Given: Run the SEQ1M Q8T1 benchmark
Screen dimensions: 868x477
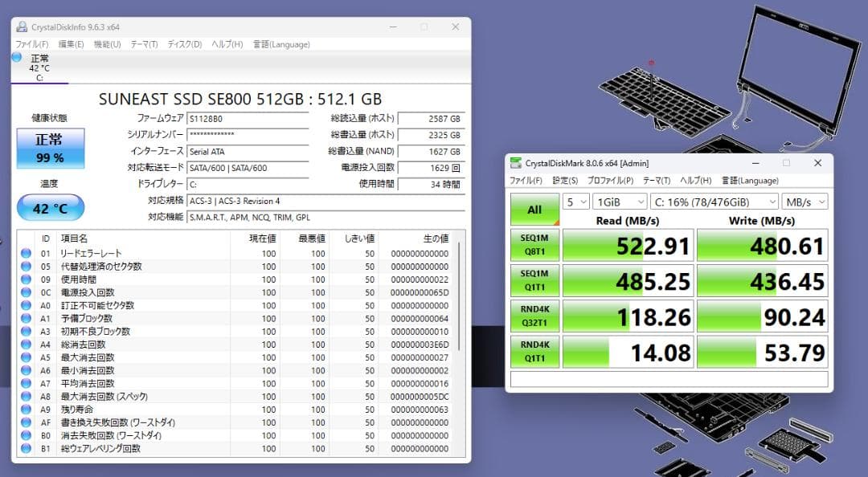Looking at the screenshot, I should [x=534, y=245].
